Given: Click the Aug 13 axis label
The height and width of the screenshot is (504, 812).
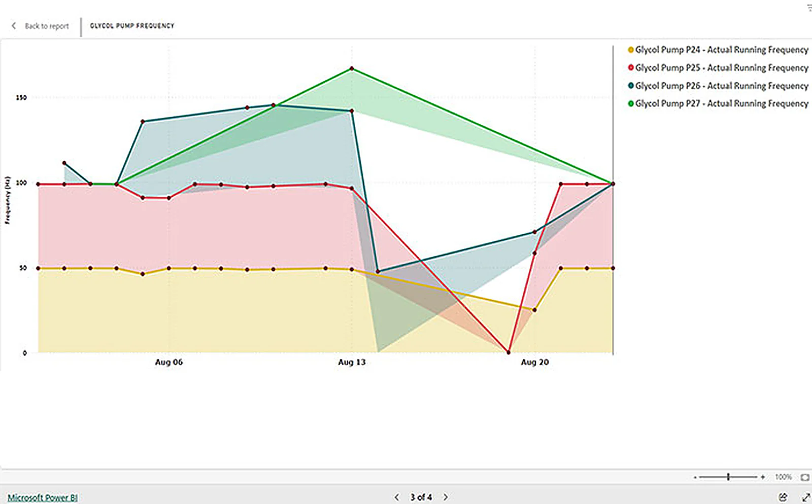Looking at the screenshot, I should (x=352, y=362).
